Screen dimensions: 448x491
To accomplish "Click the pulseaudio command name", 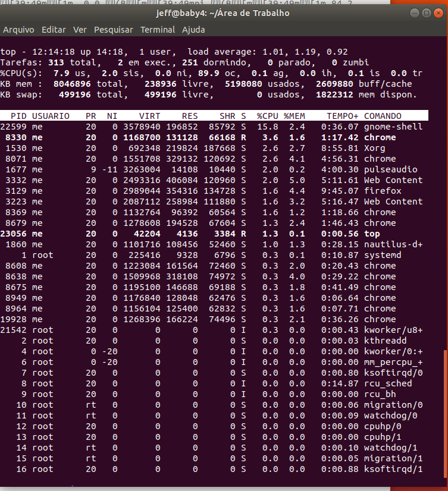I will pyautogui.click(x=391, y=169).
